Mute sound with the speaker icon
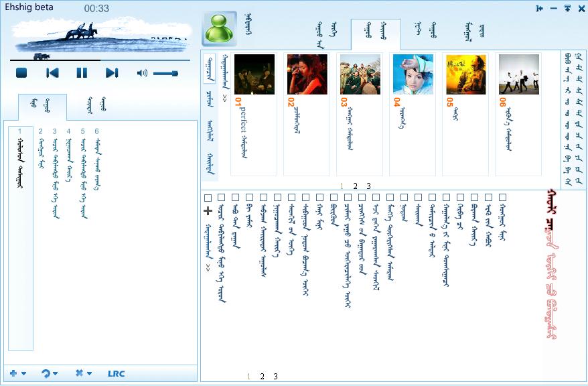588x386 pixels. (142, 73)
